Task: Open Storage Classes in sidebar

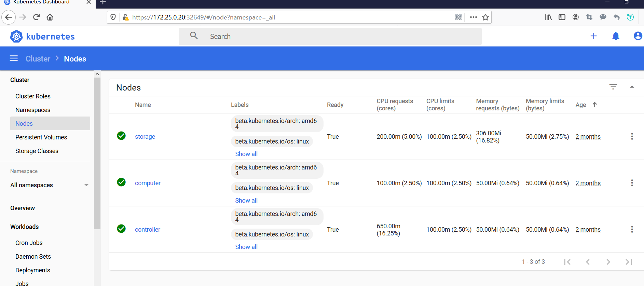Action: coord(37,151)
